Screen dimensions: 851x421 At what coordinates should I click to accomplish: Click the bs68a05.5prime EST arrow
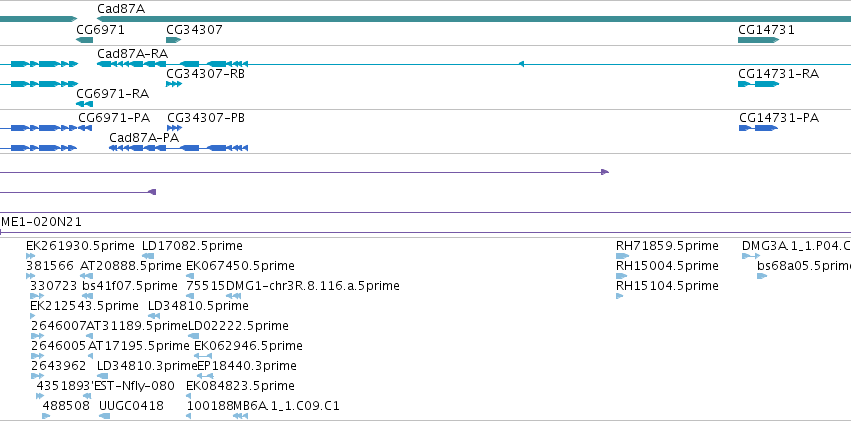[x=762, y=276]
